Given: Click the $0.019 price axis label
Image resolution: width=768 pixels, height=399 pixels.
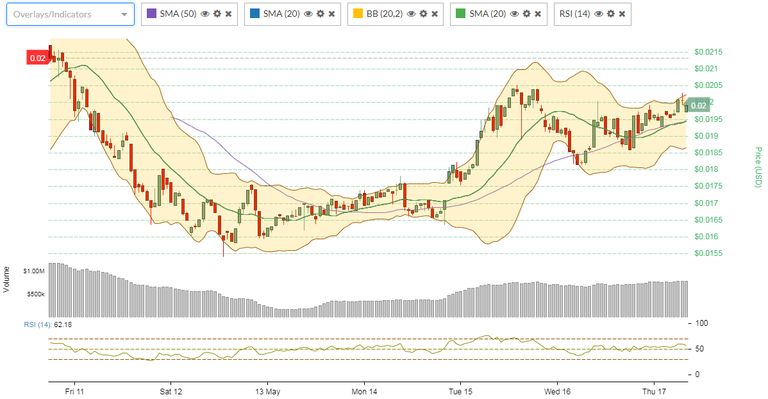Looking at the screenshot, I should 706,136.
